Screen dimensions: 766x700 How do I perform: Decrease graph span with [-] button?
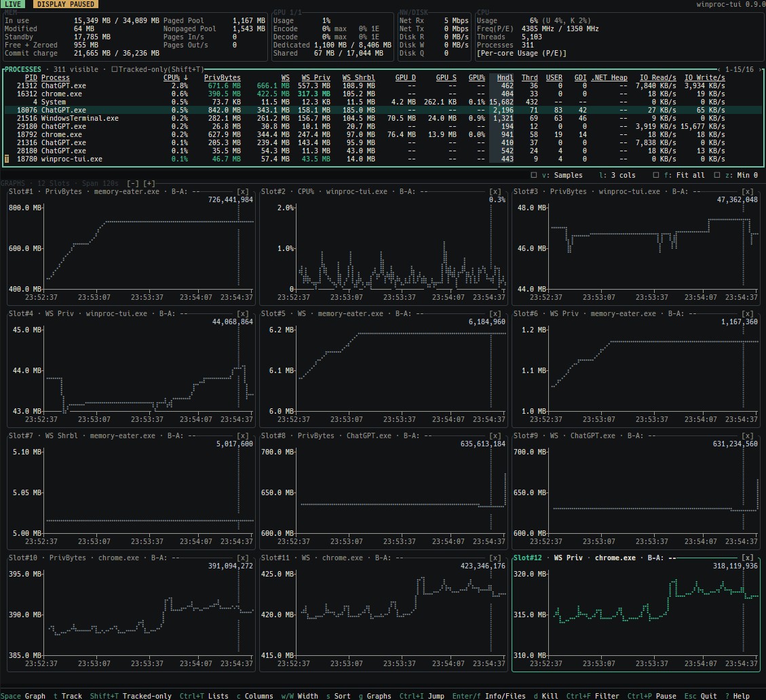tap(133, 184)
